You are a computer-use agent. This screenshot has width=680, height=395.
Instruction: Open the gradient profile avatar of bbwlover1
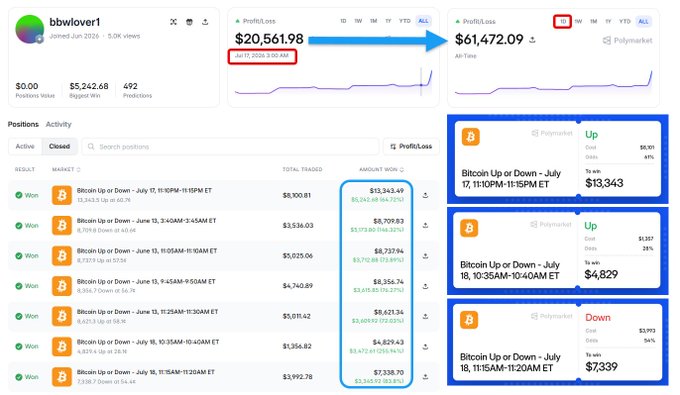(29, 29)
